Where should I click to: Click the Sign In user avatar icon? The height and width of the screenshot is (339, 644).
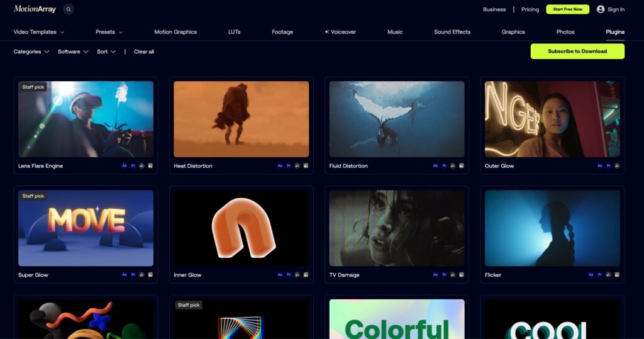pyautogui.click(x=601, y=9)
